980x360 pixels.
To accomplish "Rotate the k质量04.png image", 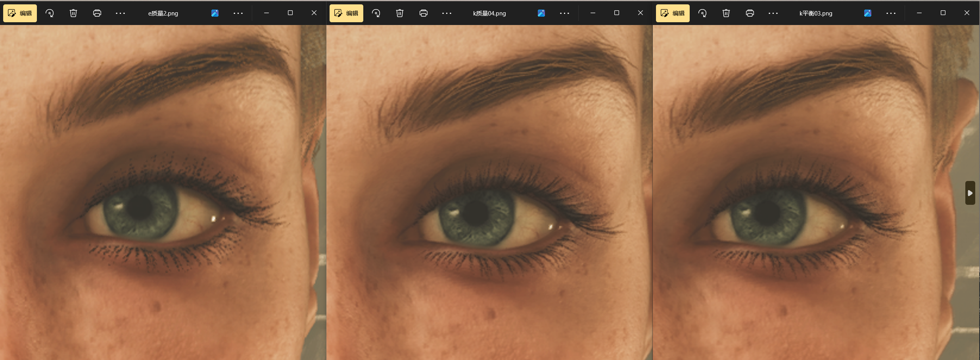I will [x=376, y=13].
